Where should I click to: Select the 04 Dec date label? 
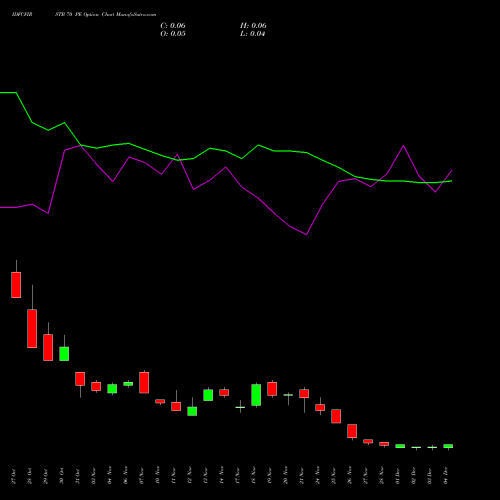446,476
